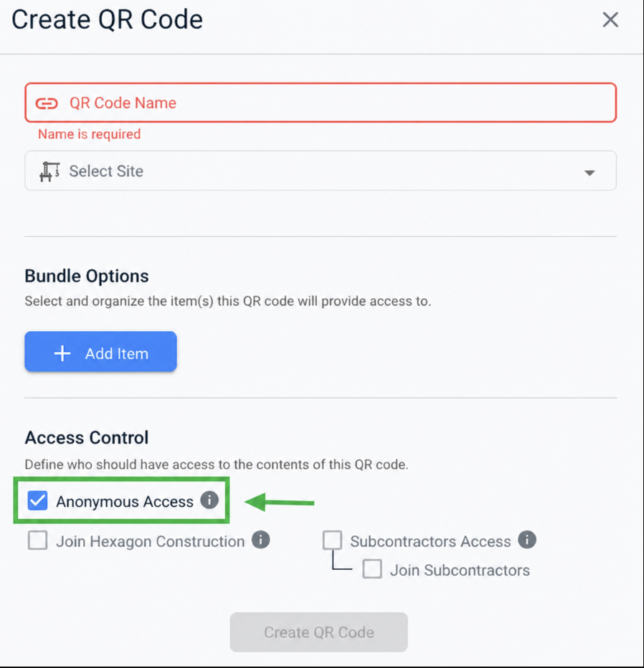Click the Create QR Code button
Image resolution: width=644 pixels, height=668 pixels.
pyautogui.click(x=319, y=632)
